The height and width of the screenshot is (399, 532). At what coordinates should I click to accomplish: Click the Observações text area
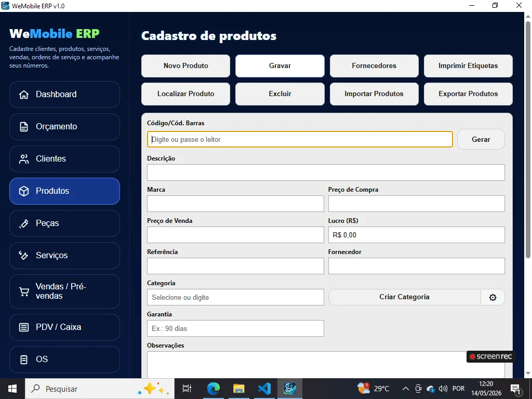pyautogui.click(x=326, y=365)
